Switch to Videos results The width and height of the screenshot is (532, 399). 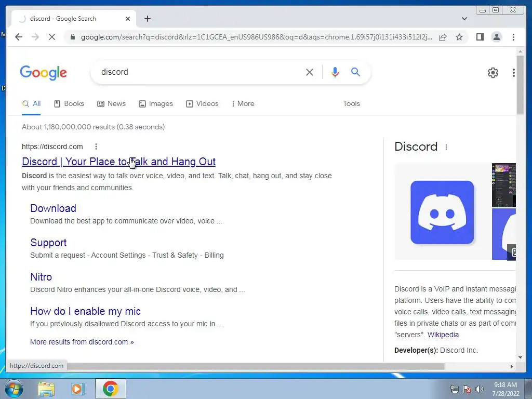pos(202,104)
